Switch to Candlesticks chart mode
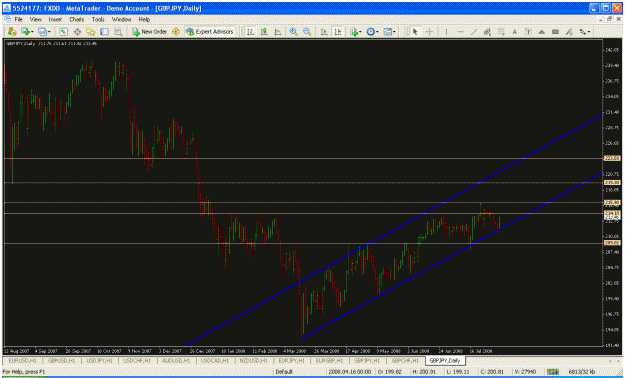625x378 pixels. pos(264,32)
